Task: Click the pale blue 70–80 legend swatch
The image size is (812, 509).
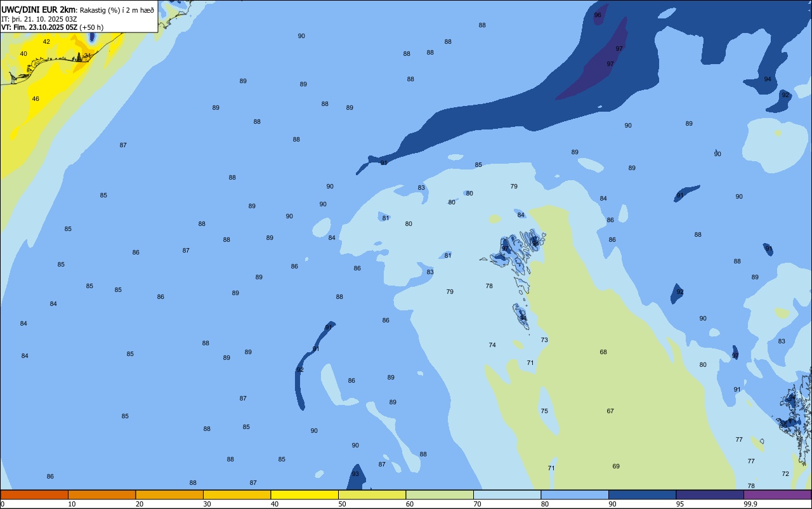Action: 507,494
